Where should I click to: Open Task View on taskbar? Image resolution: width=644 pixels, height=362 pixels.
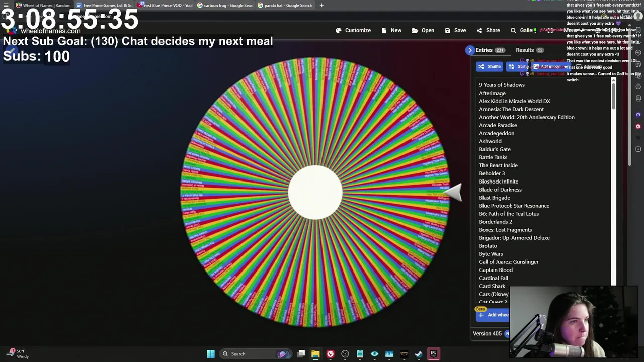pos(301,354)
